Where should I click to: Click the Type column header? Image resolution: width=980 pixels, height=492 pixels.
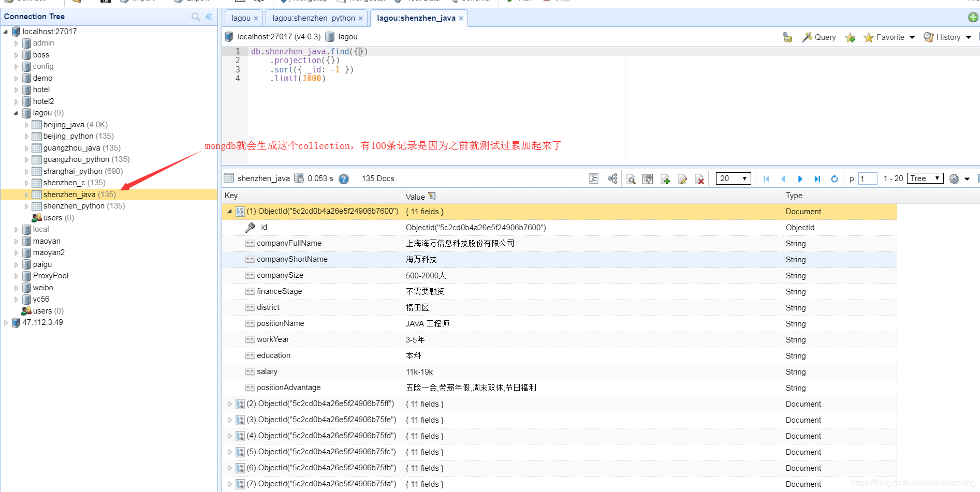pos(840,196)
